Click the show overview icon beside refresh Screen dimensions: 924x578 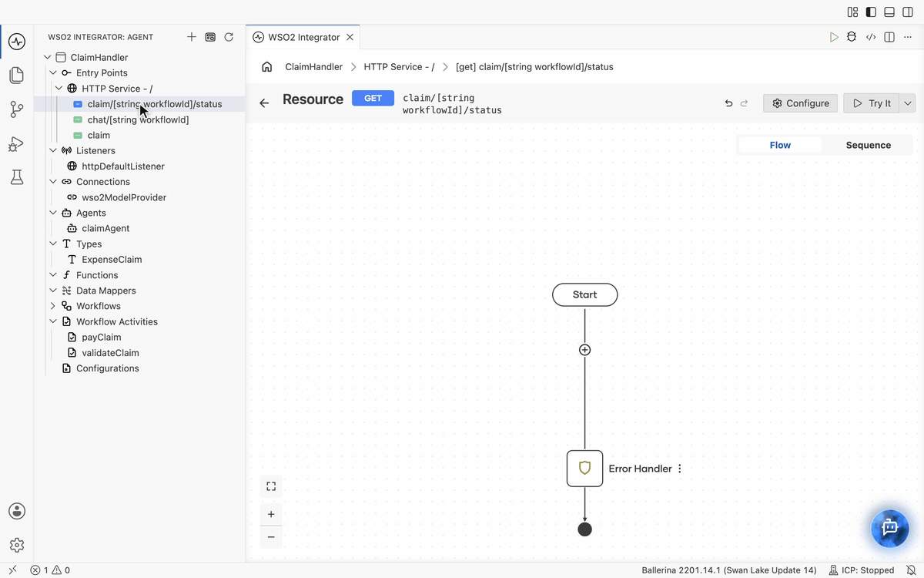[210, 37]
